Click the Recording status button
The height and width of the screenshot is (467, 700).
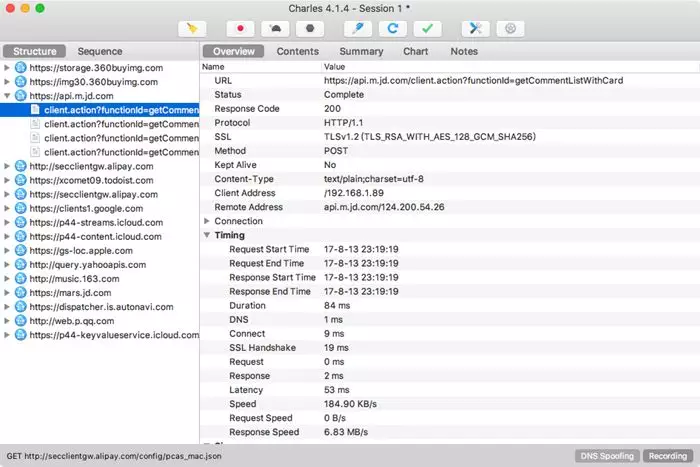tap(668, 456)
